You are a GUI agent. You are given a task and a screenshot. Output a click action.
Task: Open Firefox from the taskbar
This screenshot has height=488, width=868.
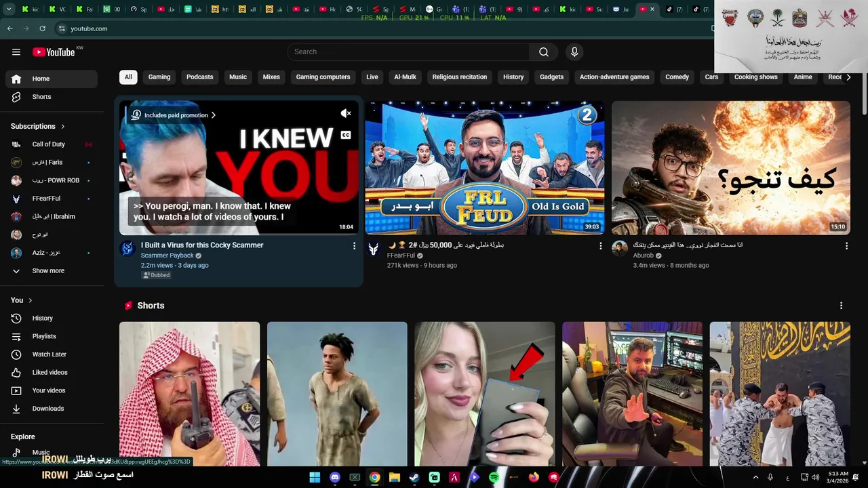coord(534,477)
